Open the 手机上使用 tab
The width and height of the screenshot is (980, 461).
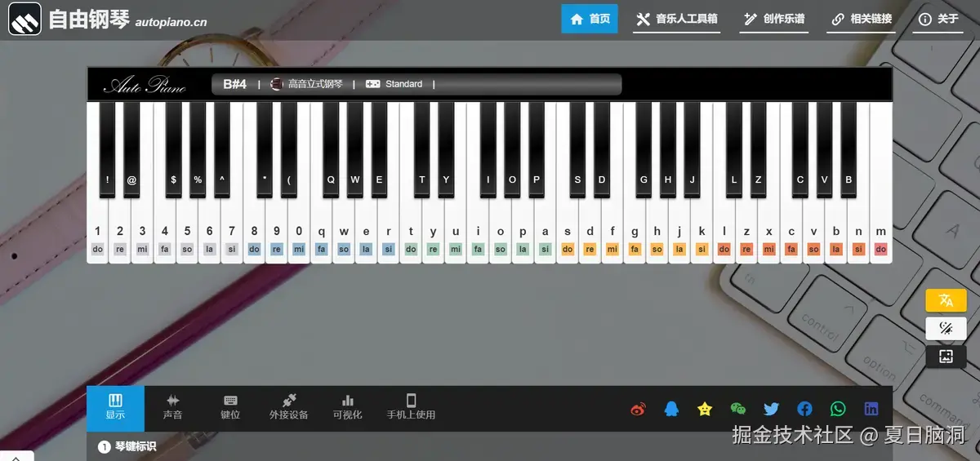pyautogui.click(x=411, y=408)
